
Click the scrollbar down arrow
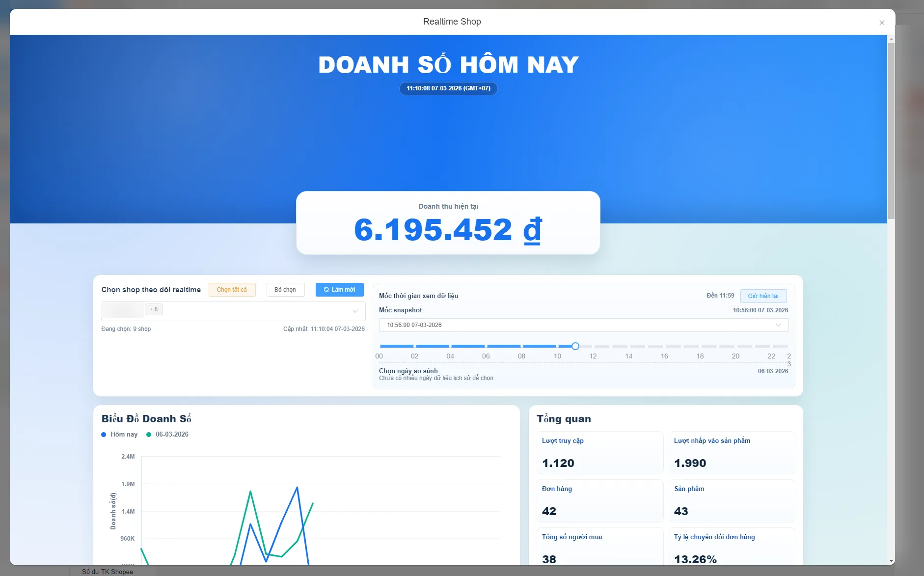[x=891, y=561]
